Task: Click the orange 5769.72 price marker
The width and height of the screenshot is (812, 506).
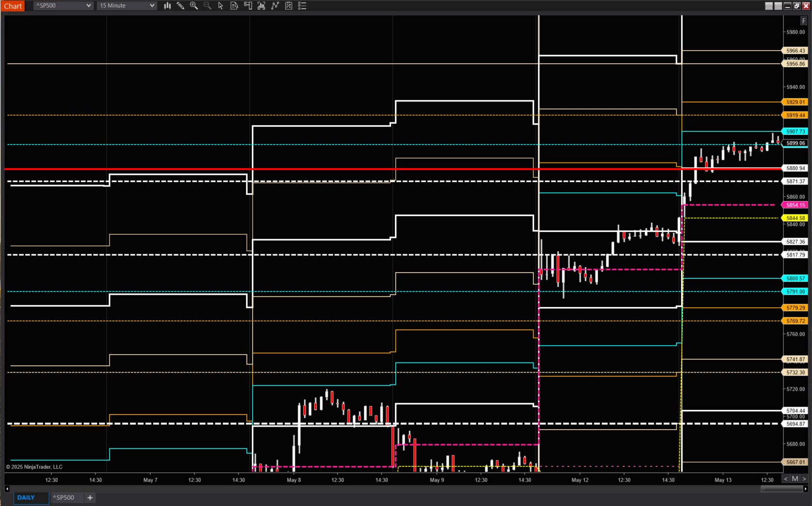Action: coord(795,321)
